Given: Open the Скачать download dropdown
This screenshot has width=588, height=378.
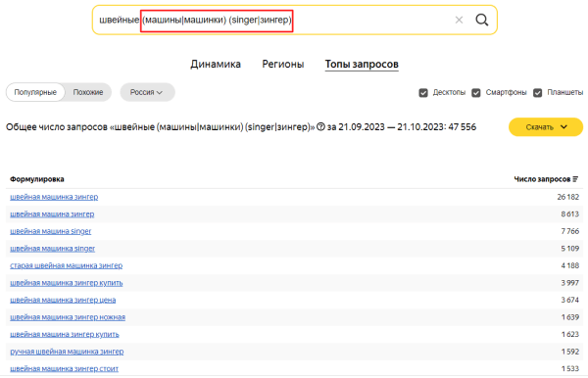Looking at the screenshot, I should tap(546, 127).
